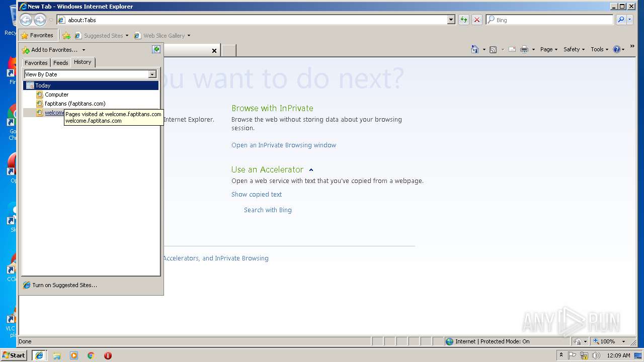Click the taskbar clock 12:09 AM
Screen dimensions: 644x362
(x=618, y=355)
